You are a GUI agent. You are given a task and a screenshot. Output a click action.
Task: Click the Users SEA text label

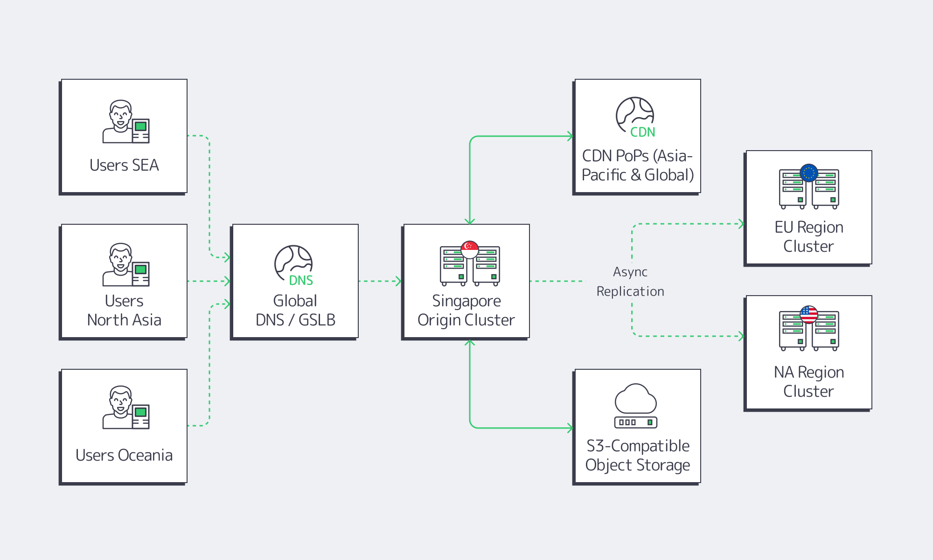point(123,165)
